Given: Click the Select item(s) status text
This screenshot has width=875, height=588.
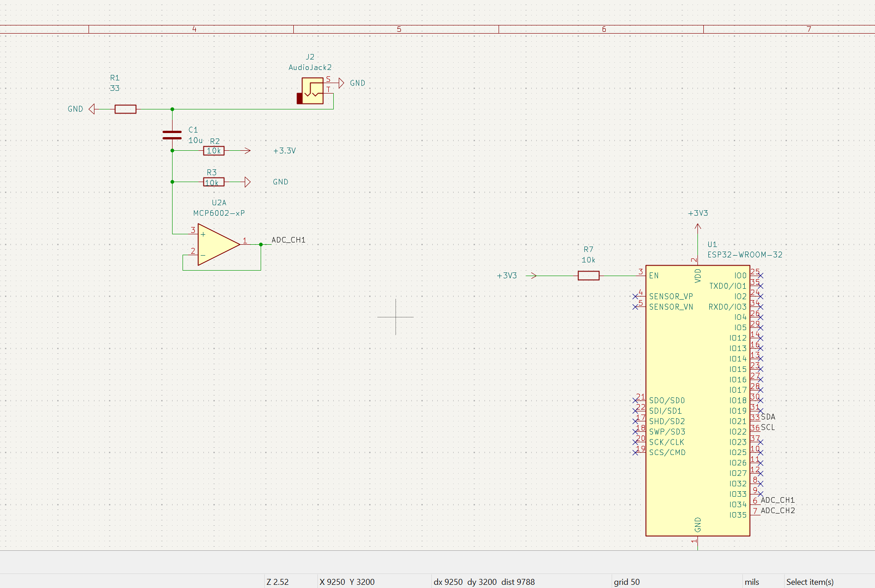Looking at the screenshot, I should coord(810,582).
